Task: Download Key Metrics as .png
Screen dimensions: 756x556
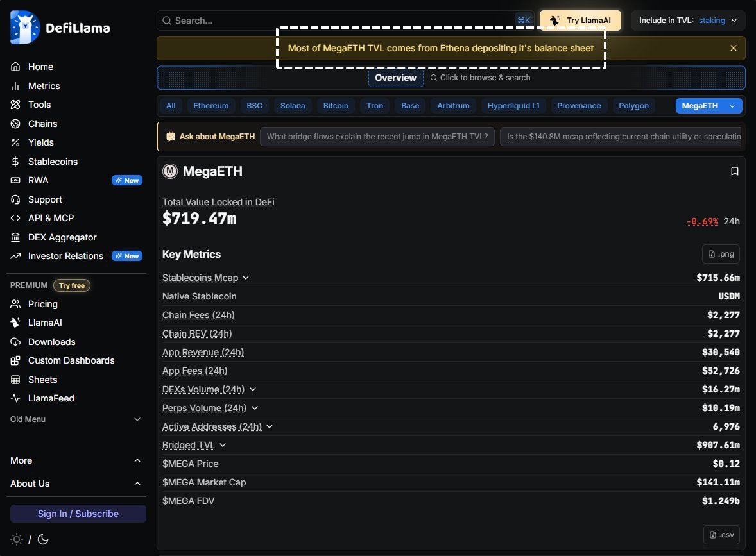Action: [721, 254]
